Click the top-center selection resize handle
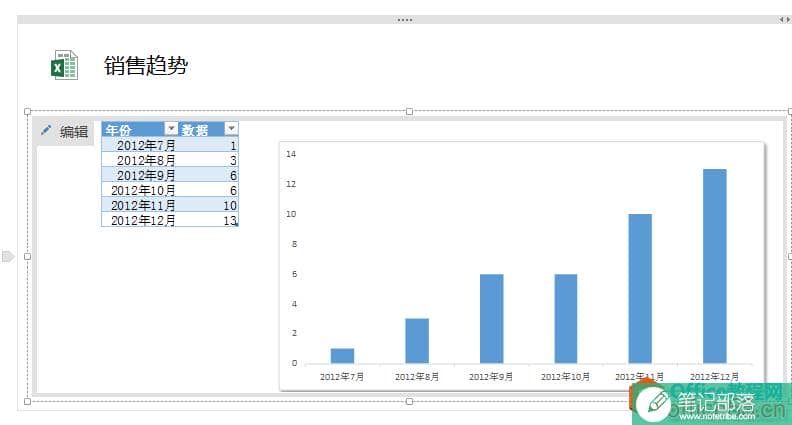The height and width of the screenshot is (425, 792). [x=409, y=111]
